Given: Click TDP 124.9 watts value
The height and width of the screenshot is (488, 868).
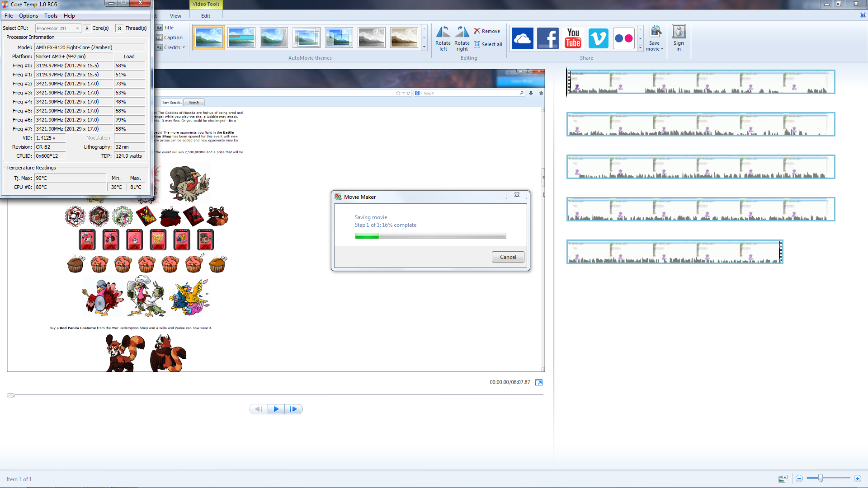Looking at the screenshot, I should point(130,156).
